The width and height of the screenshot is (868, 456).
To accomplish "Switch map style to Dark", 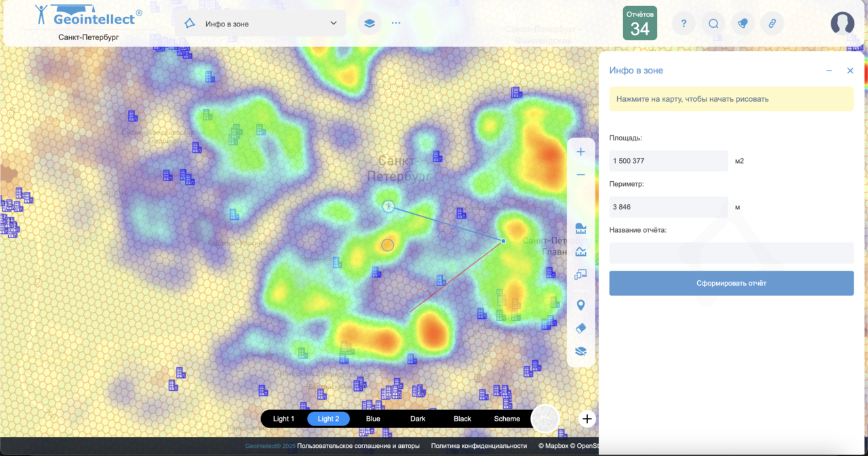I will pos(418,419).
